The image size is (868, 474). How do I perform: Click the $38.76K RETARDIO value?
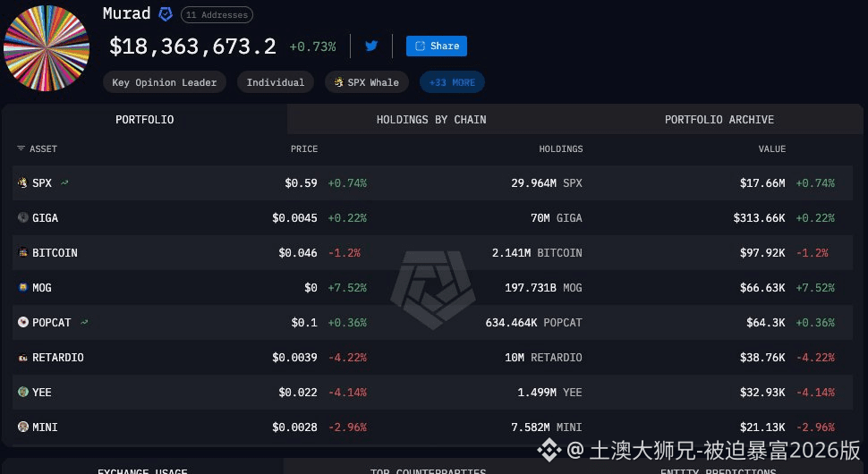point(762,358)
